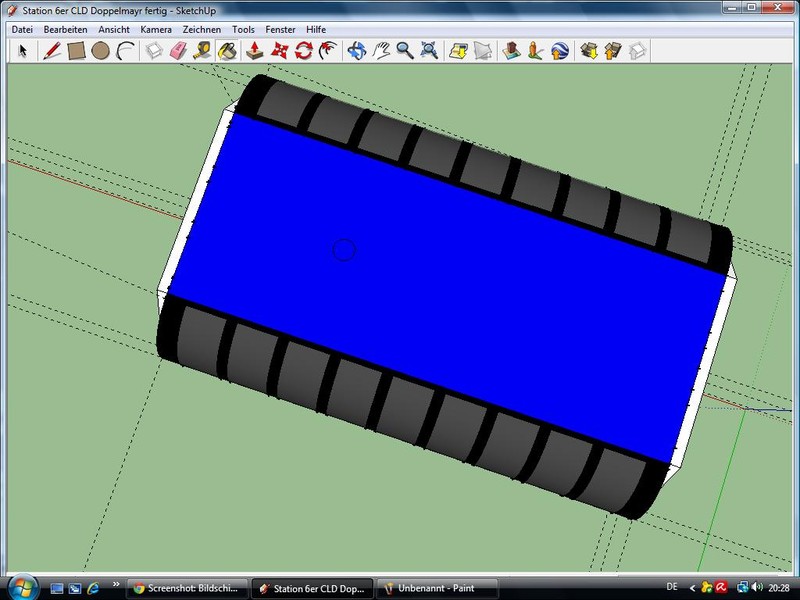
Task: Open the Kamera menu
Action: pyautogui.click(x=156, y=30)
